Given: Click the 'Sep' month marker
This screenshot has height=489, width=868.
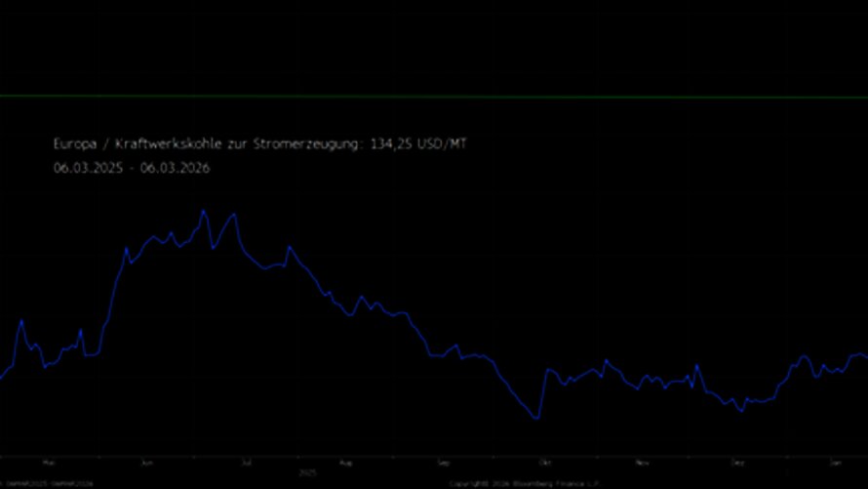Looking at the screenshot, I should (x=444, y=462).
